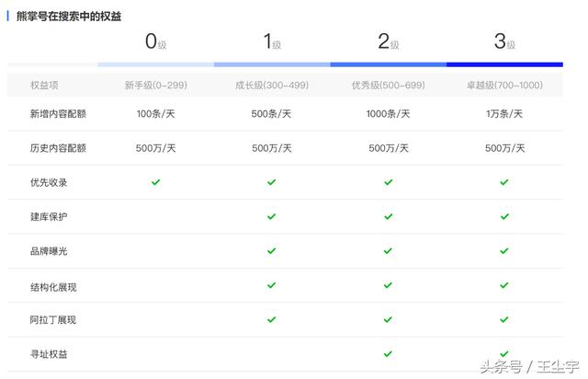The image size is (588, 379).
Task: Click the 建库保护 checkmark under 成长级
Action: (x=271, y=216)
